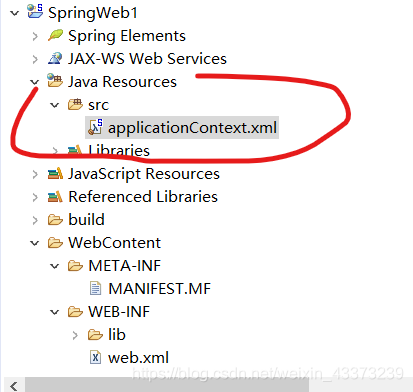Expand the Referenced Libraries node
The width and height of the screenshot is (413, 392).
[35, 197]
